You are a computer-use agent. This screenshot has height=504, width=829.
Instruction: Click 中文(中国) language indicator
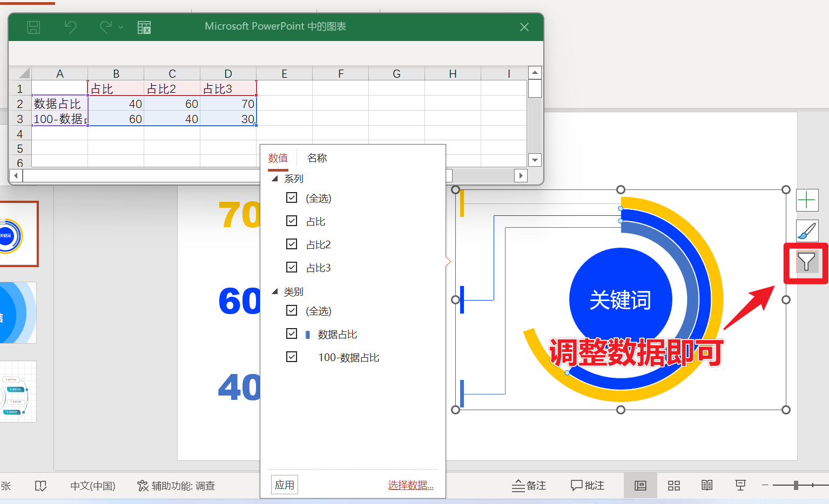coord(93,486)
